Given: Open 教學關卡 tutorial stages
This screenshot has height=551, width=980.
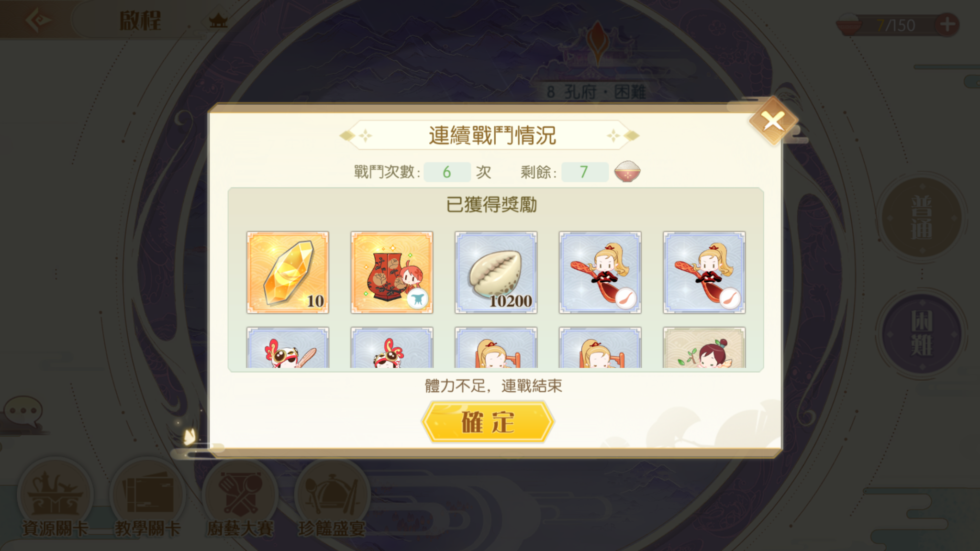Looking at the screenshot, I should click(x=147, y=499).
